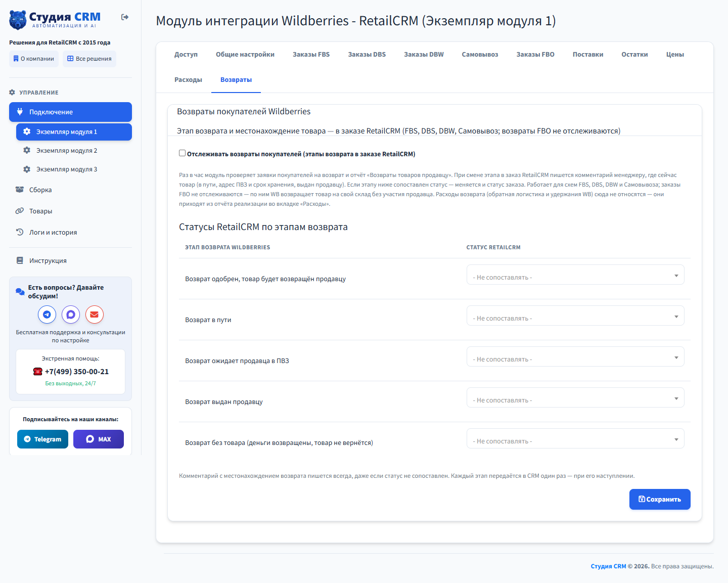Select the Возвраты tab
The width and height of the screenshot is (728, 583).
pos(236,80)
